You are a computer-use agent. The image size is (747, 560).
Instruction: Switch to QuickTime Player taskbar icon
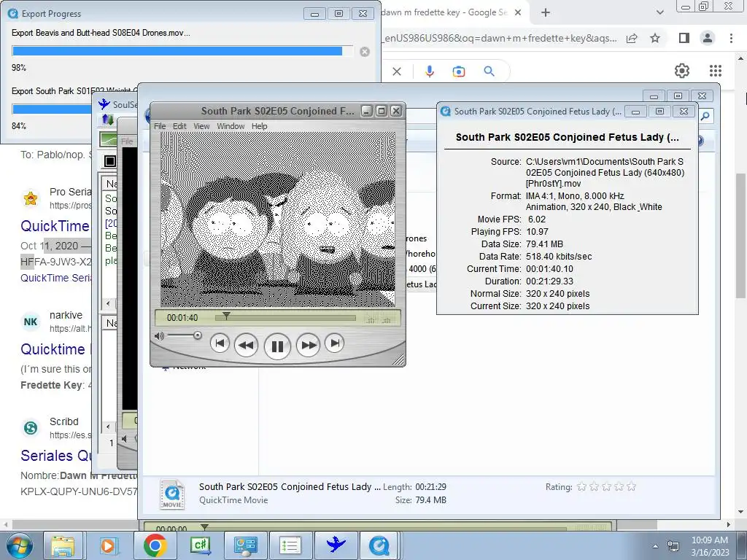coord(379,545)
